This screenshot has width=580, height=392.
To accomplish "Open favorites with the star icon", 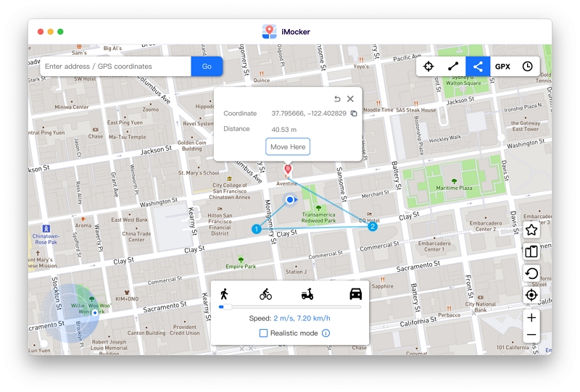I will coord(531,230).
